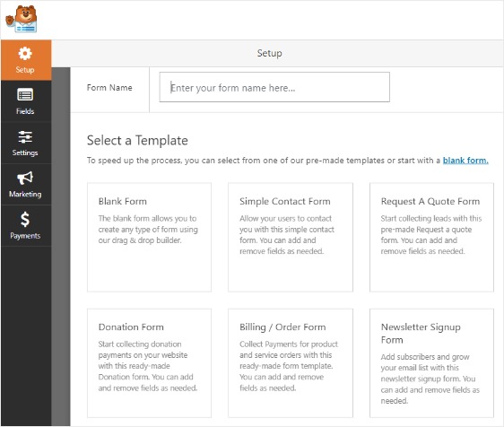Click the Marketing label in the sidebar
Screen dimensions: 504x427
[25, 194]
